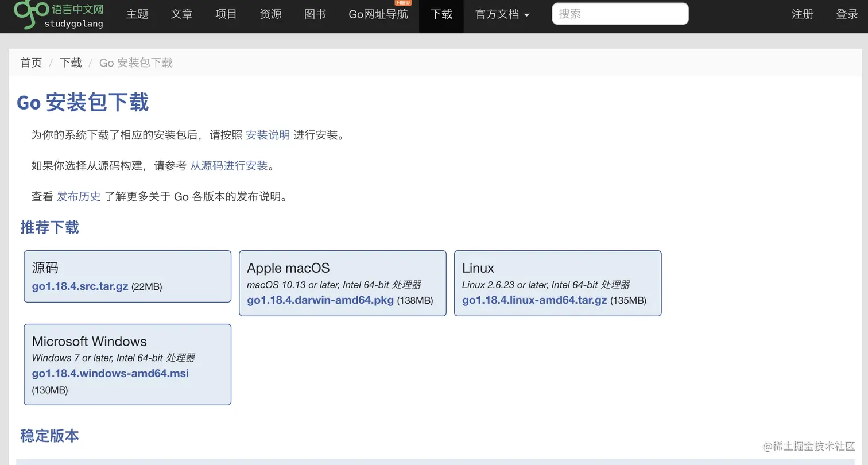This screenshot has width=868, height=465.
Task: Click the studygolang Go logo
Action: coord(59,15)
